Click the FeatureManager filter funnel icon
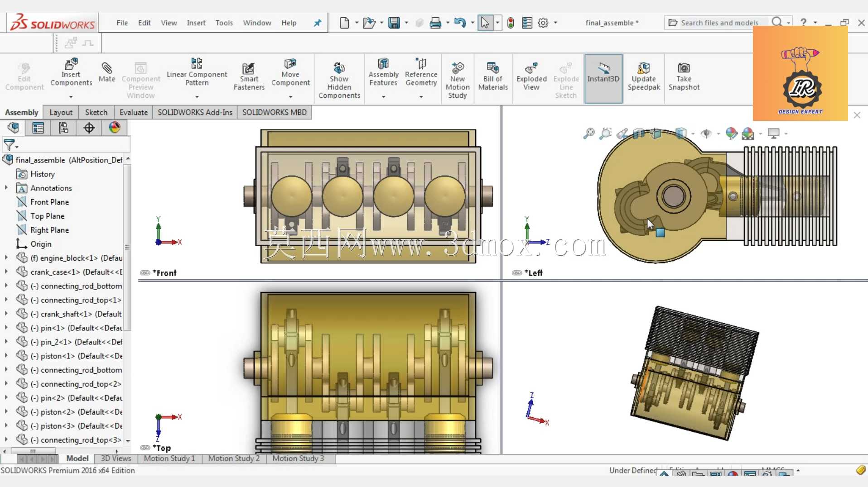 pyautogui.click(x=9, y=145)
